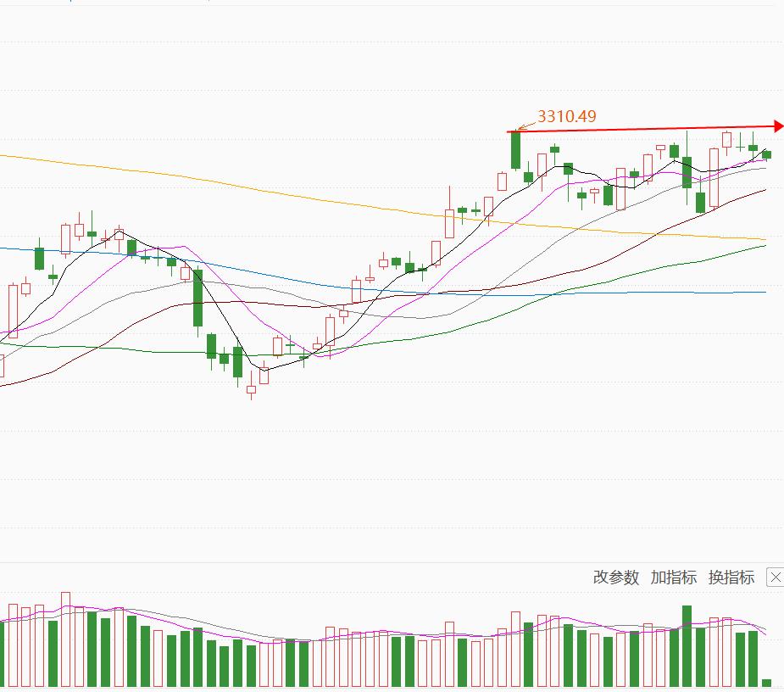Open the 加指标 add indicator option
The width and height of the screenshot is (784, 692).
click(674, 578)
